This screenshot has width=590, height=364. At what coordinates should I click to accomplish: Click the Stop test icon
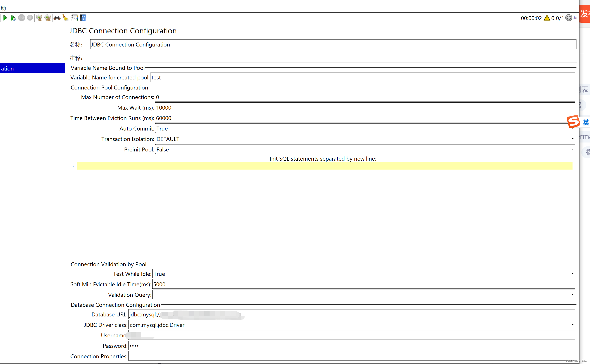pos(22,18)
